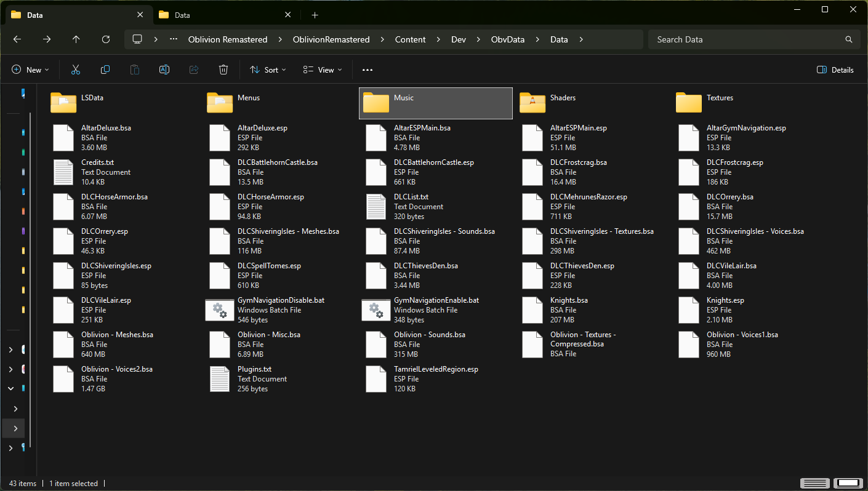
Task: Open the Sort dropdown
Action: pyautogui.click(x=267, y=69)
